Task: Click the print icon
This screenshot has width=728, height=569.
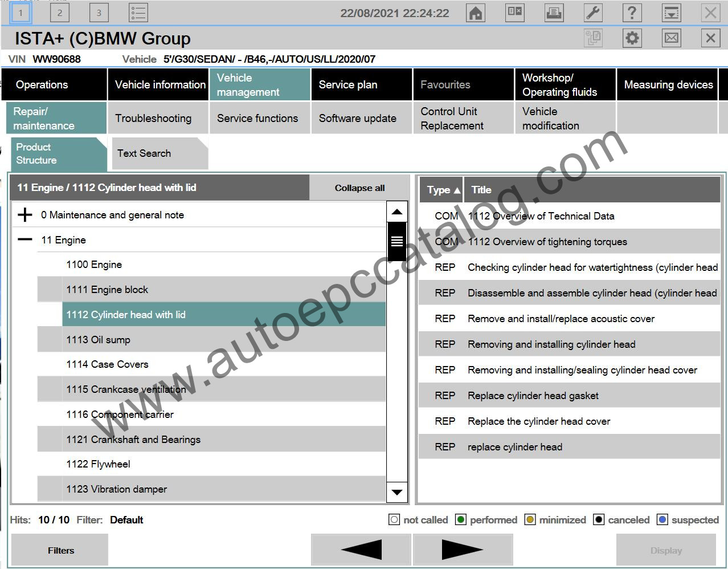Action: [554, 13]
